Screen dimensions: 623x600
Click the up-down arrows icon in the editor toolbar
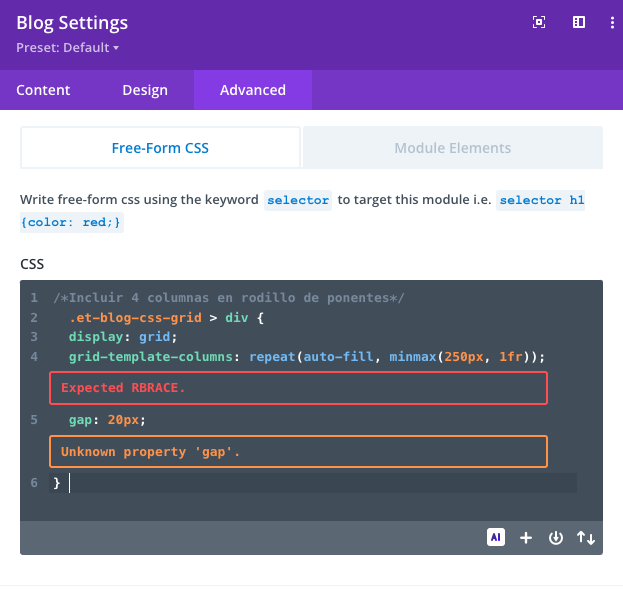point(586,538)
